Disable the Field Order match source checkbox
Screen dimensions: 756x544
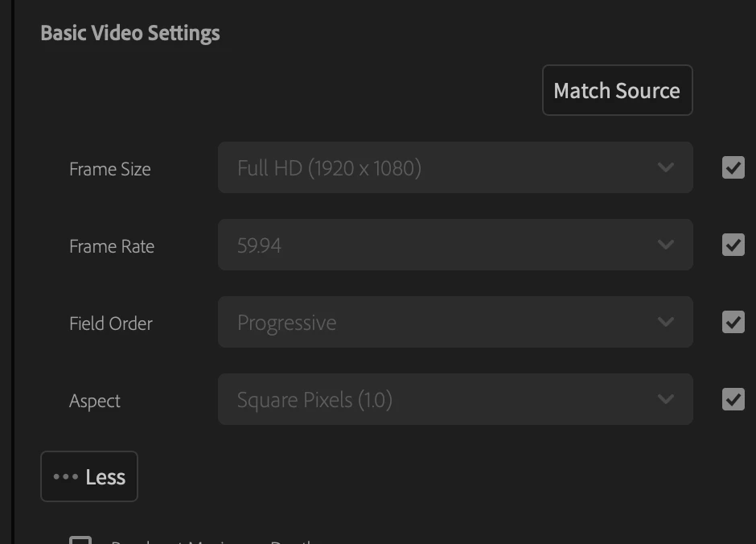(x=733, y=322)
